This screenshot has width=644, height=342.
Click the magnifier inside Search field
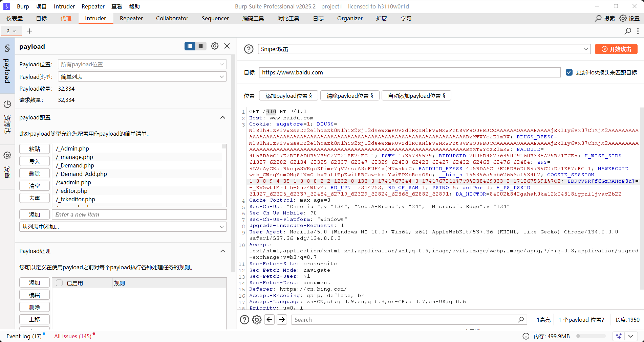coord(521,320)
